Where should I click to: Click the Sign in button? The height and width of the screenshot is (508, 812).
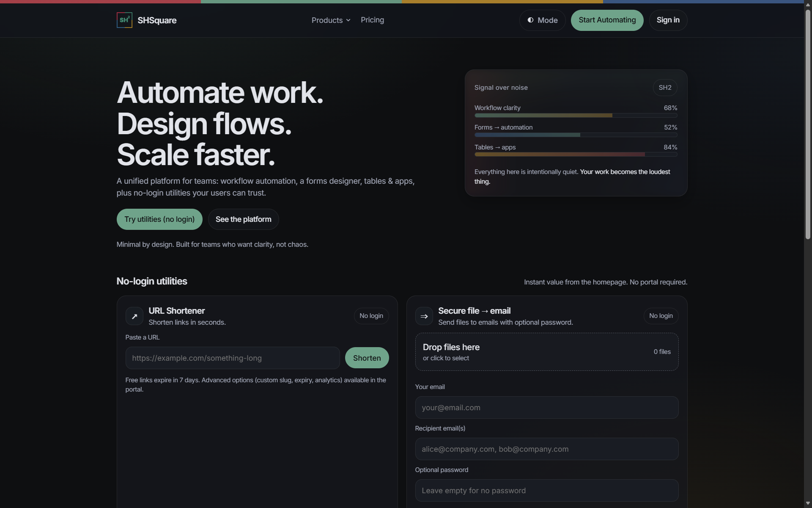[x=668, y=20]
